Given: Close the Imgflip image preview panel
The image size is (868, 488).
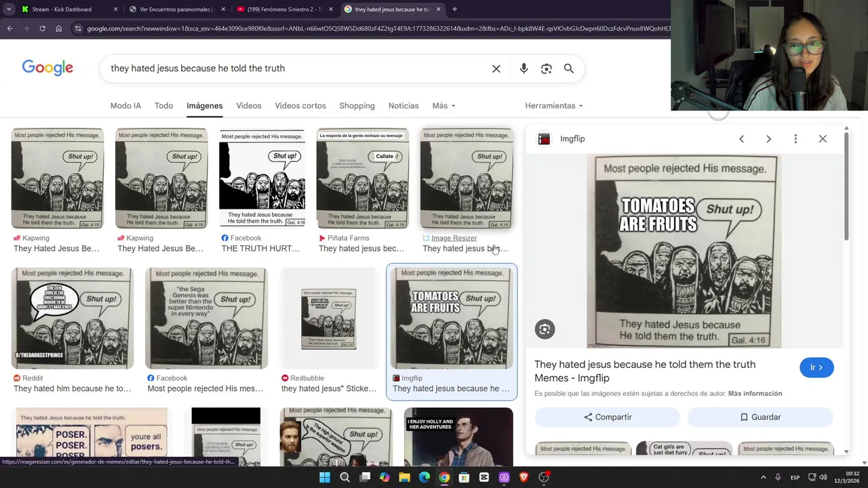Looking at the screenshot, I should [823, 139].
